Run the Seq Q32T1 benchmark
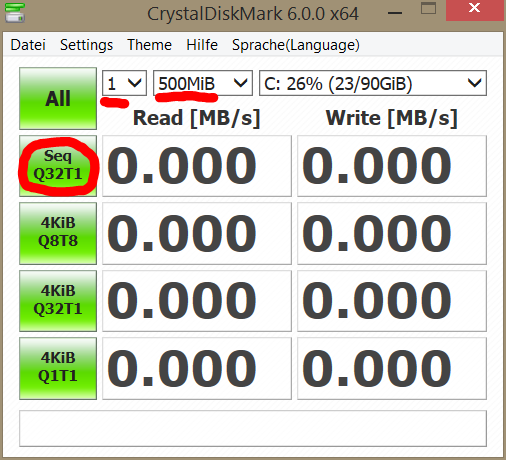The width and height of the screenshot is (506, 460). pyautogui.click(x=58, y=166)
